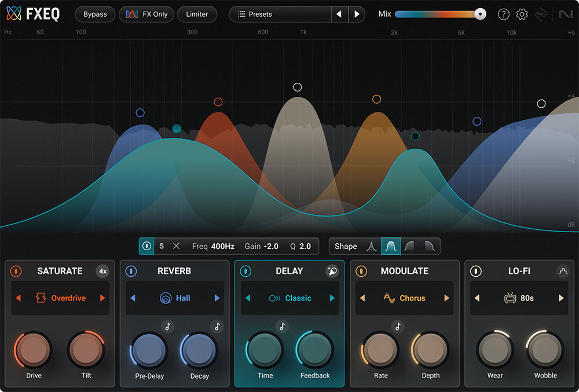Enable FX Only mode
Viewport: 579px width, 392px height.
click(x=146, y=14)
